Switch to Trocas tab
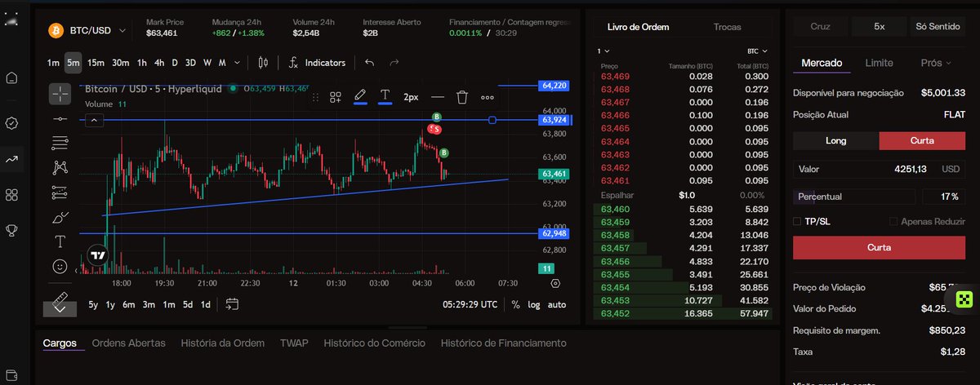 pyautogui.click(x=727, y=27)
